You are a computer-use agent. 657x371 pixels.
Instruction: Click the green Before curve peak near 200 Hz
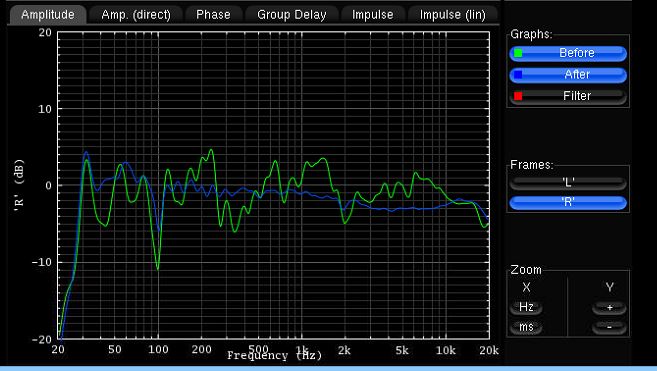(211, 150)
